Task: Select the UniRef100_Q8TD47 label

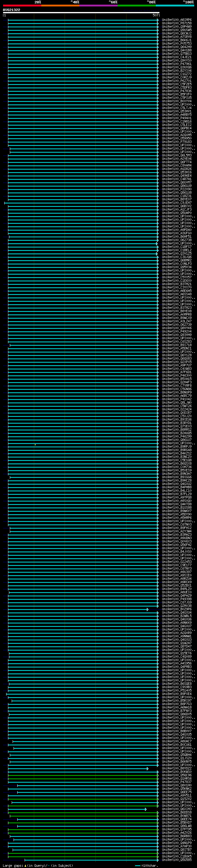Action: (x=177, y=646)
